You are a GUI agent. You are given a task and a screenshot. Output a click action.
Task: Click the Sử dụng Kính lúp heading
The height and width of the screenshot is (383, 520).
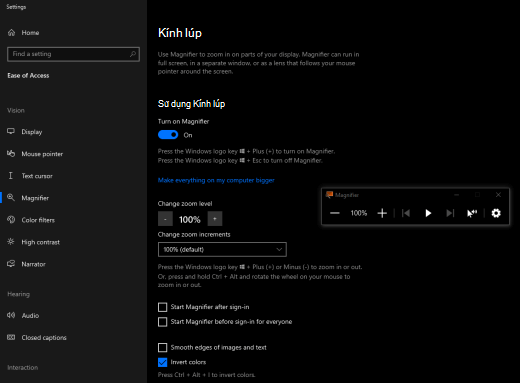[191, 104]
